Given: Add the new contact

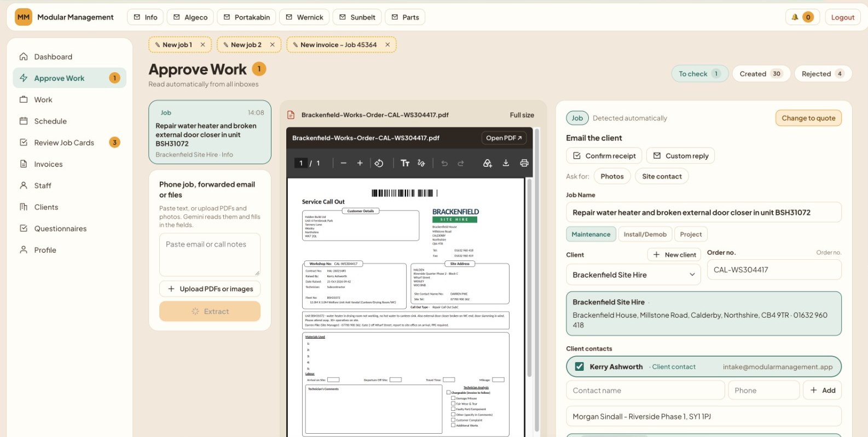Looking at the screenshot, I should pyautogui.click(x=823, y=391).
